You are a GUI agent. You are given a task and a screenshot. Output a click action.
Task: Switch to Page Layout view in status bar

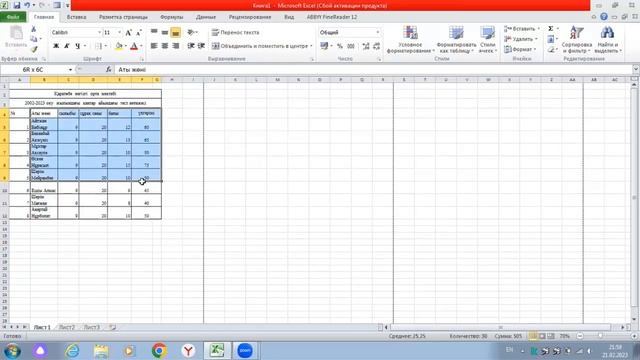point(542,336)
